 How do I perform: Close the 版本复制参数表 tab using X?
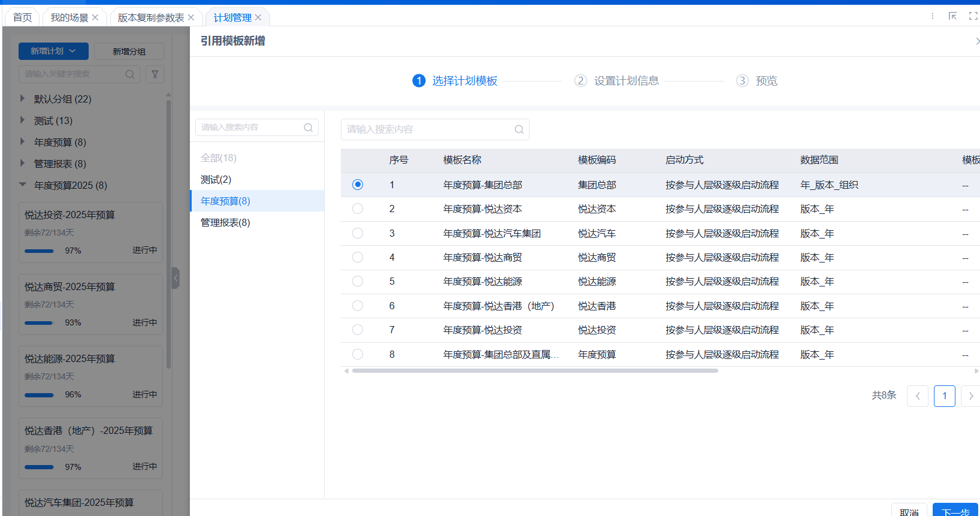191,17
